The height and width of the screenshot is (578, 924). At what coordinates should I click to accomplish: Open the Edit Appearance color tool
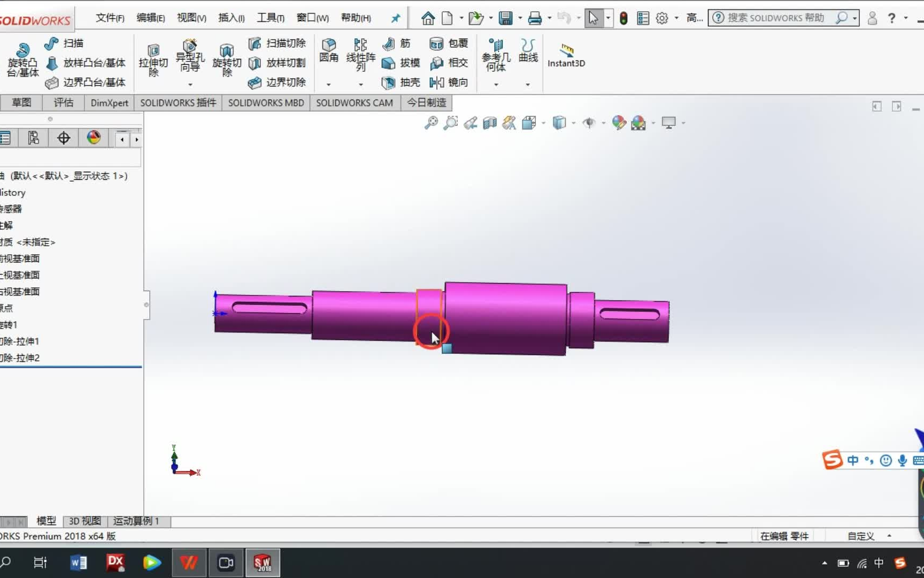[x=619, y=123]
